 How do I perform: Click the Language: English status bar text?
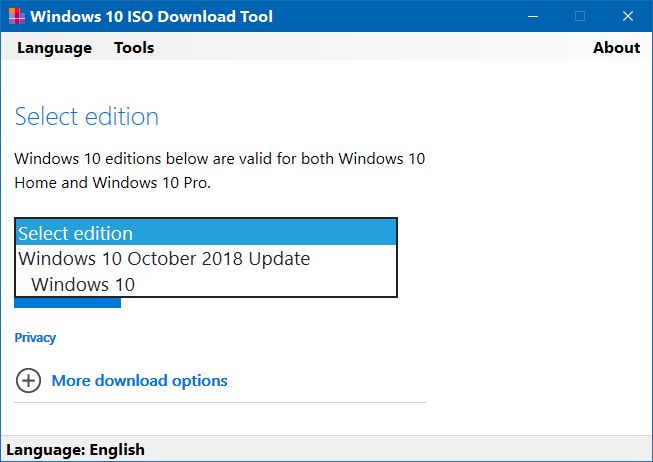tap(75, 450)
